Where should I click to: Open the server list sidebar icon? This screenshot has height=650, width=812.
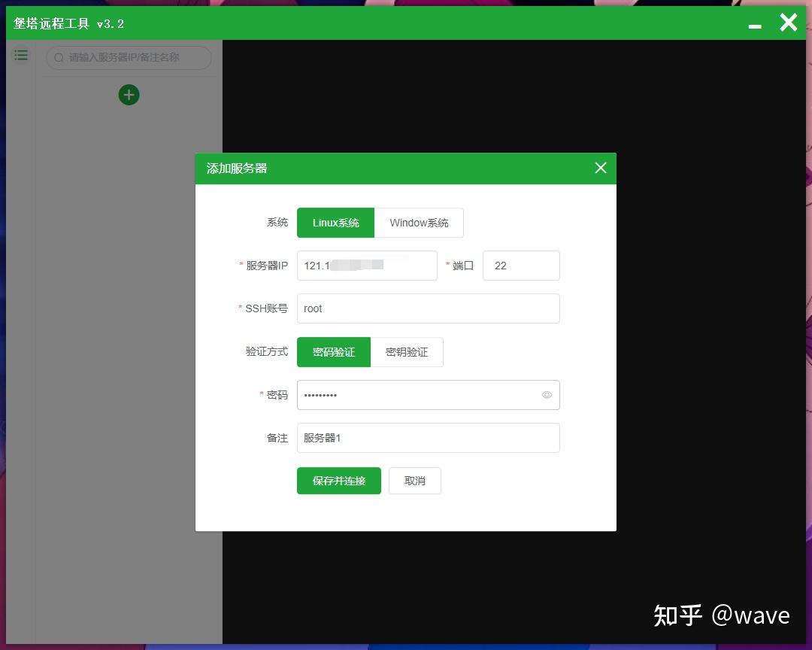point(20,54)
